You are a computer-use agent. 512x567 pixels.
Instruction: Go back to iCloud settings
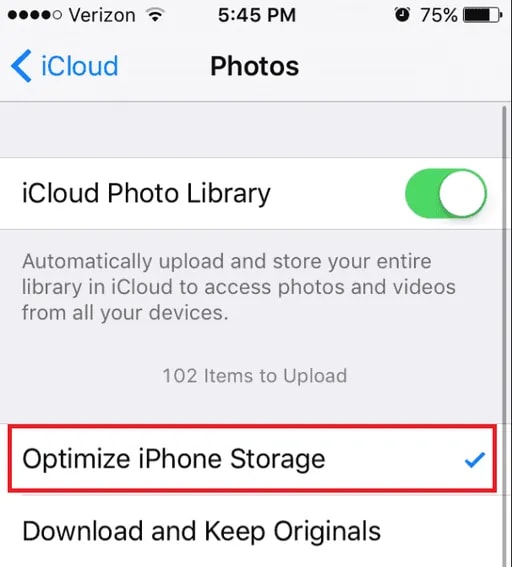[x=65, y=66]
